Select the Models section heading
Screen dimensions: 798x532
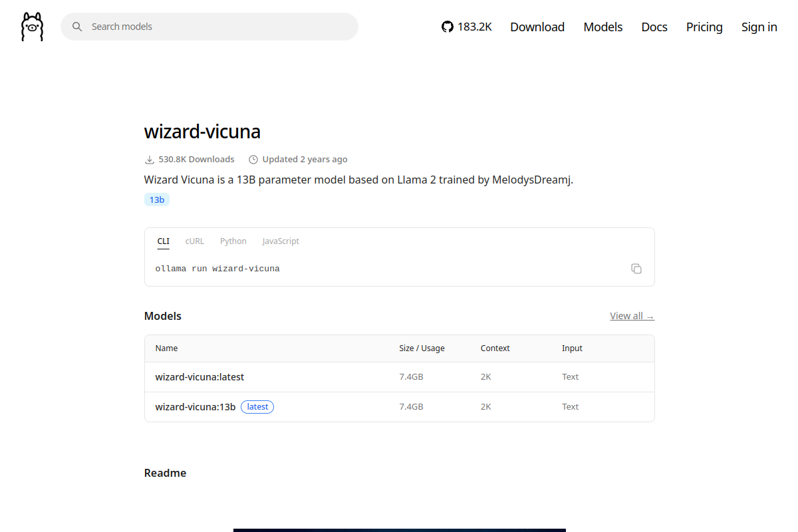[163, 316]
